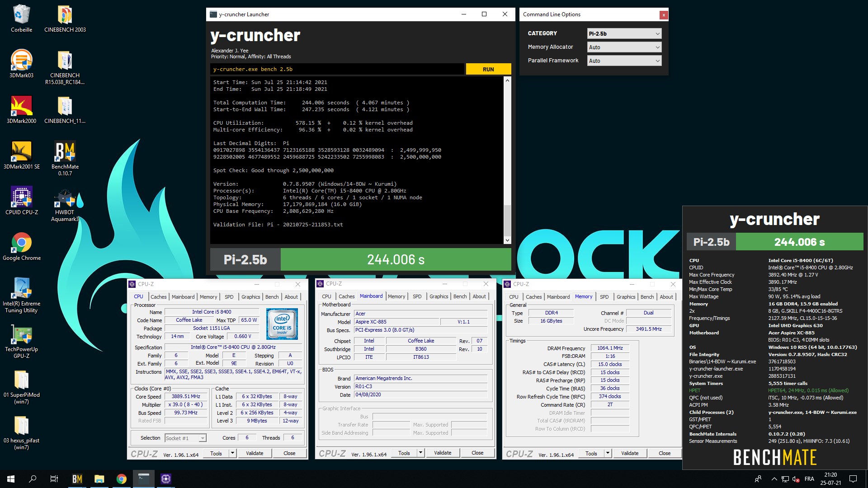
Task: Open Tools dropdown arrow in Mainboard window
Action: tap(420, 453)
